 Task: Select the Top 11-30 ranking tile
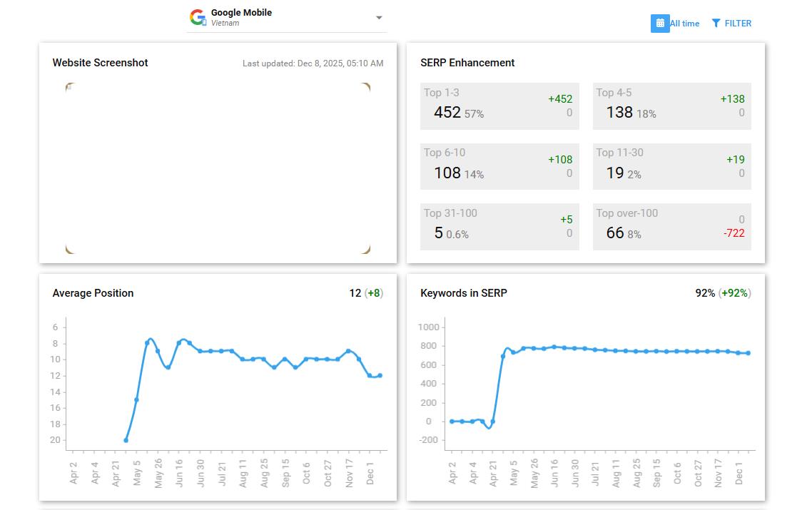click(671, 166)
